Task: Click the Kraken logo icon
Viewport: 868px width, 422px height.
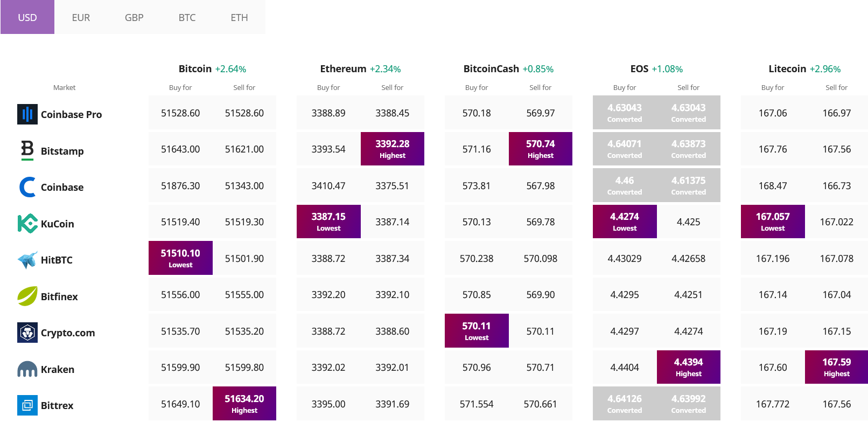Action: click(27, 369)
